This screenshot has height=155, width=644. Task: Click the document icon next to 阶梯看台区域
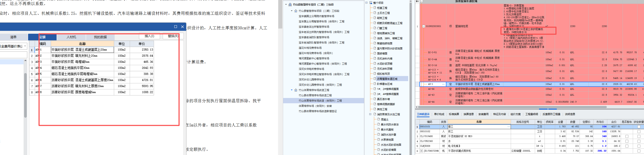pos(375,84)
